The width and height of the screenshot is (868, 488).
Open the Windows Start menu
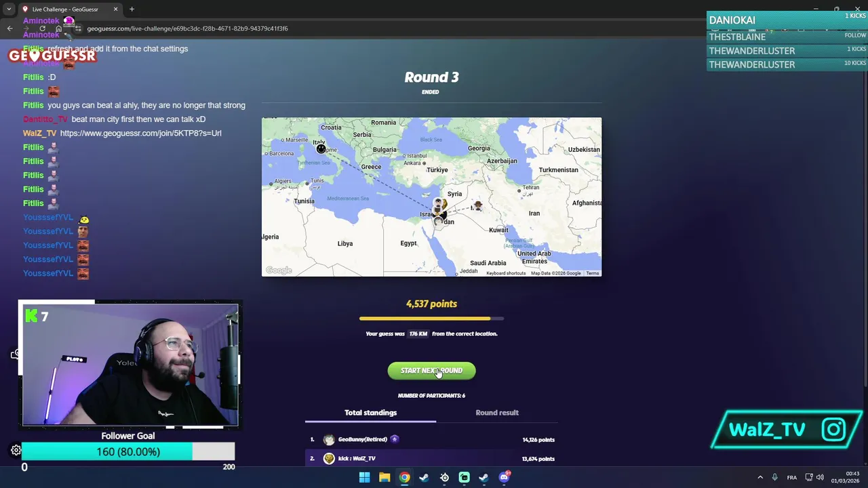click(364, 477)
